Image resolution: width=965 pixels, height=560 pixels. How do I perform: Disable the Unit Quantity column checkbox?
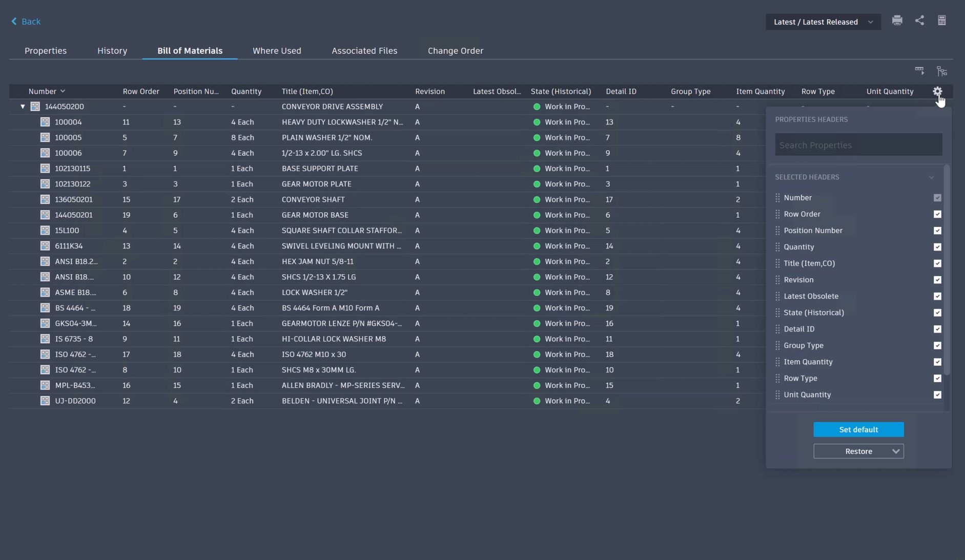click(x=937, y=395)
